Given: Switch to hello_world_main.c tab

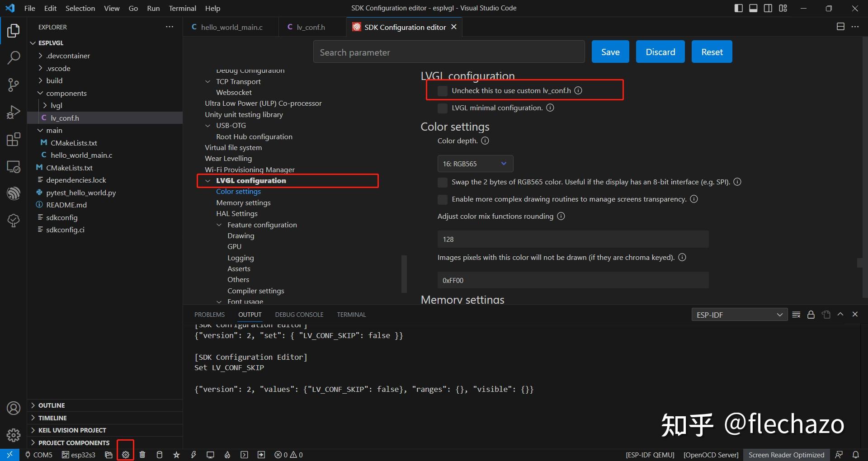Looking at the screenshot, I should point(231,27).
